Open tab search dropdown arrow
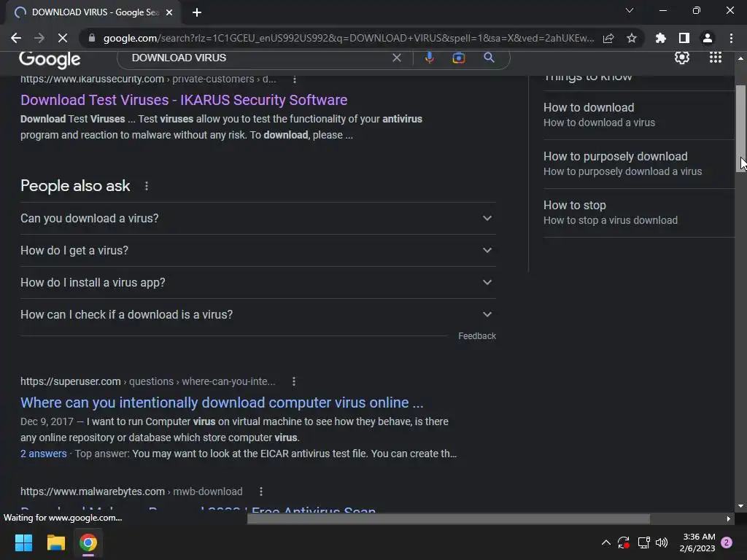This screenshot has height=560, width=747. pyautogui.click(x=630, y=10)
